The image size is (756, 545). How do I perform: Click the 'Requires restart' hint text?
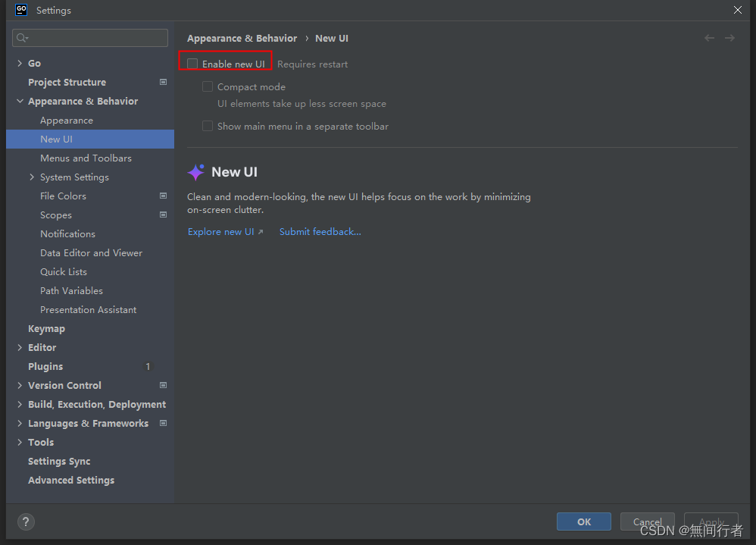point(312,64)
